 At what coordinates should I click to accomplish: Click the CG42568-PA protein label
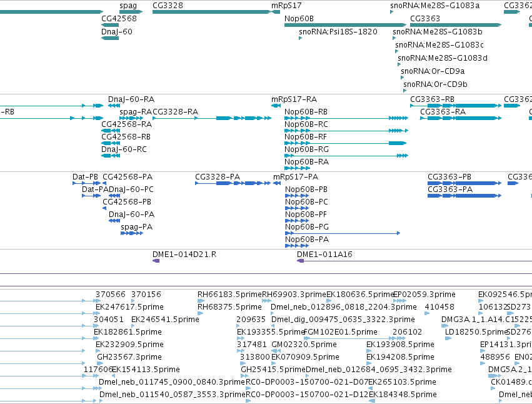pyautogui.click(x=128, y=177)
